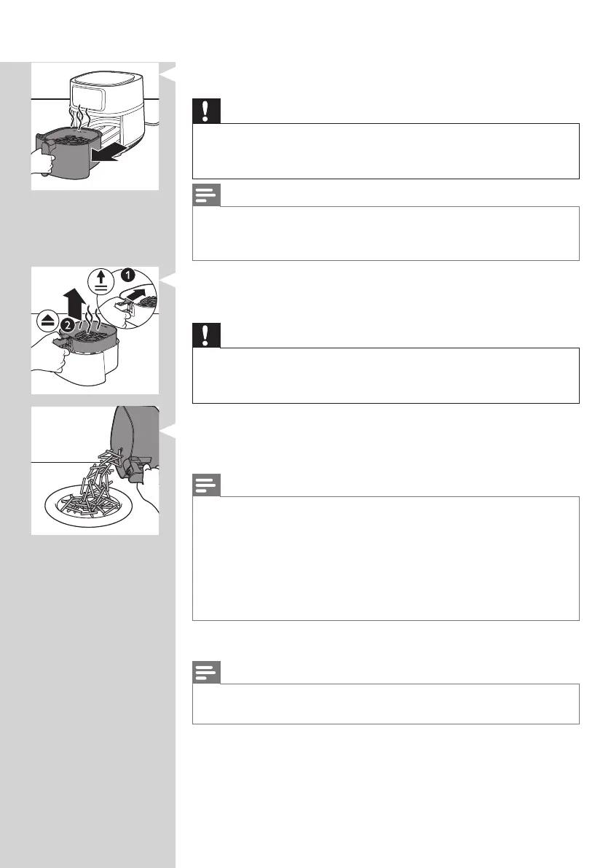Click the circled up-arrow release symbol
Screen dimensions: 611x868
[100, 281]
